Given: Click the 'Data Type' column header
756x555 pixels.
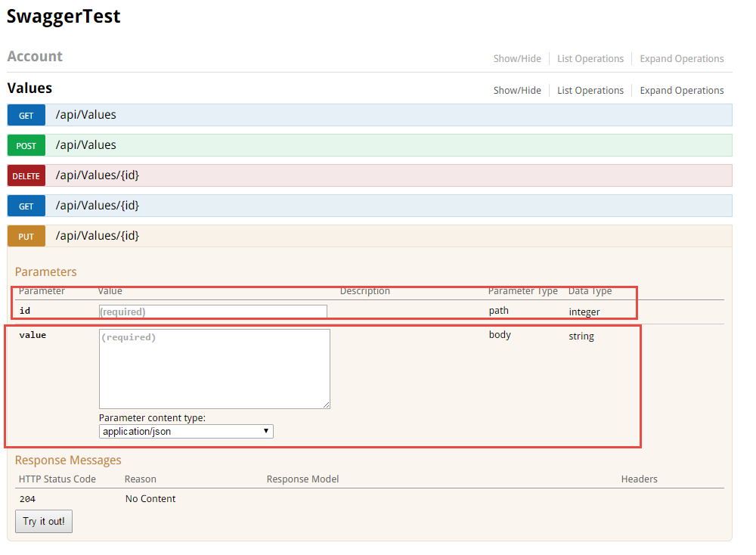Looking at the screenshot, I should tap(590, 291).
